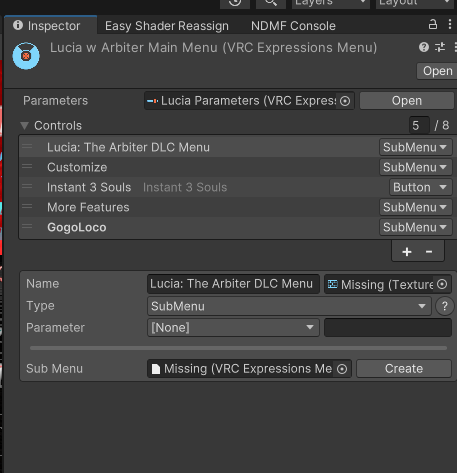Click the Name text field
457x473 pixels.
(x=233, y=284)
